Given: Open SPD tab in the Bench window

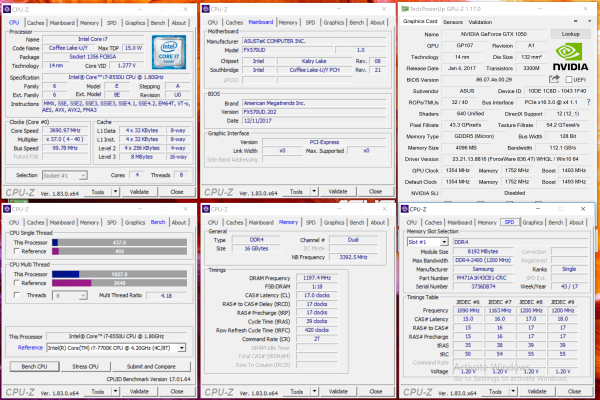Looking at the screenshot, I should (x=111, y=222).
